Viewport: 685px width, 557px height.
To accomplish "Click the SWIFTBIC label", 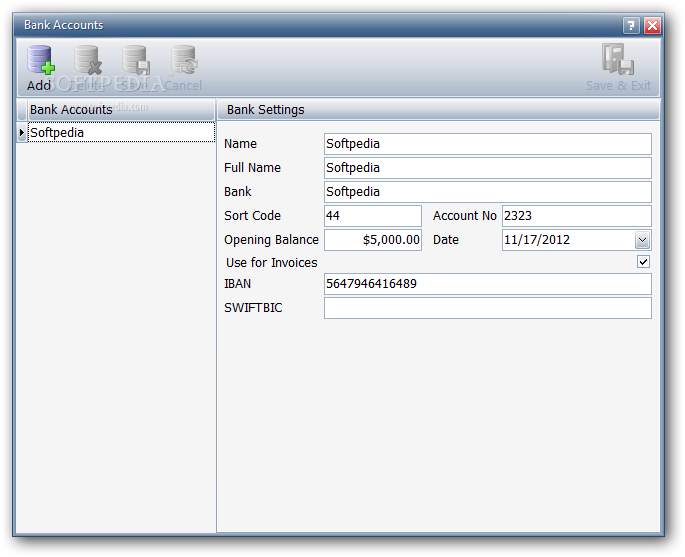I will (253, 308).
